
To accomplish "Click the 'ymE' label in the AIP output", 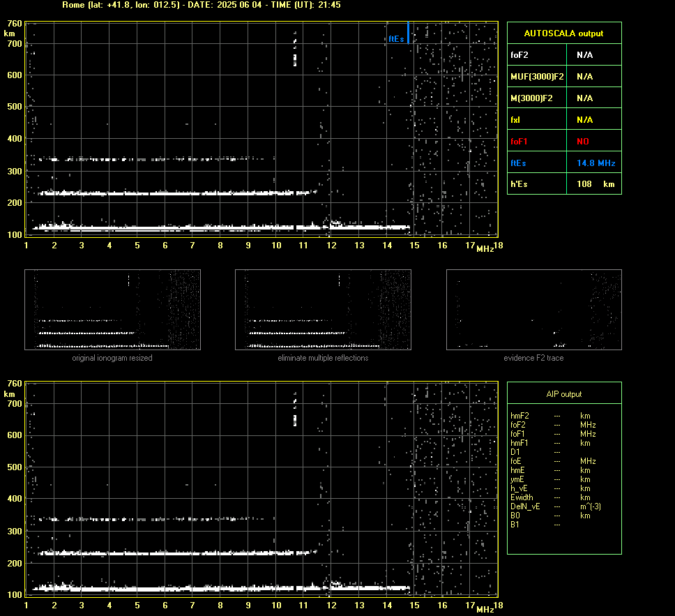I will point(518,479).
